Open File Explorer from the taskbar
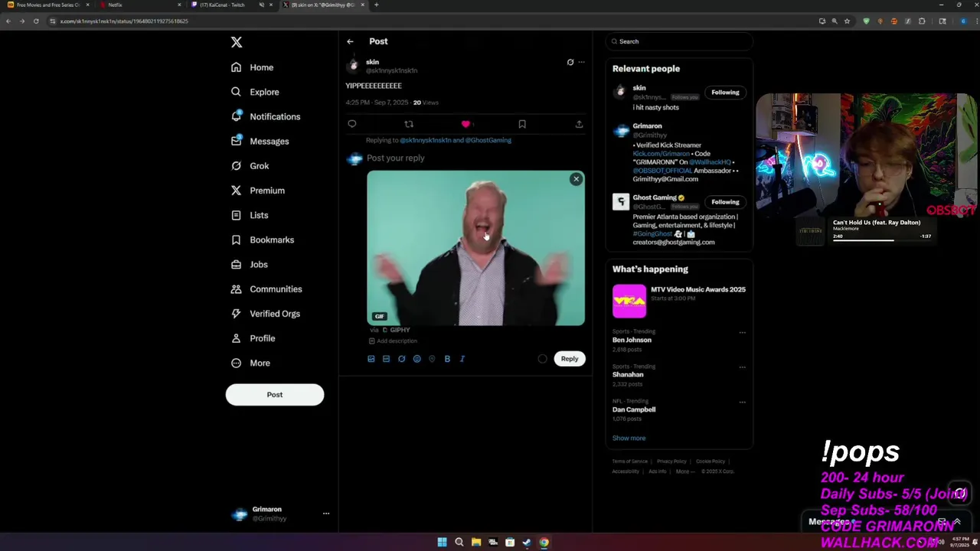 476,543
